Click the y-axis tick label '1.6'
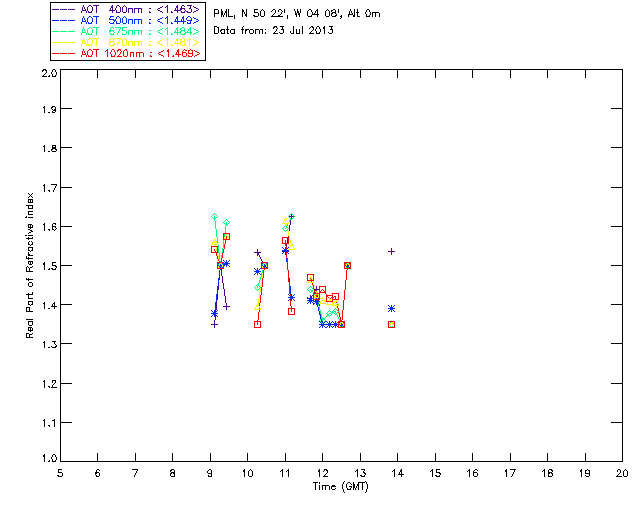This screenshot has width=640, height=512. coord(49,227)
